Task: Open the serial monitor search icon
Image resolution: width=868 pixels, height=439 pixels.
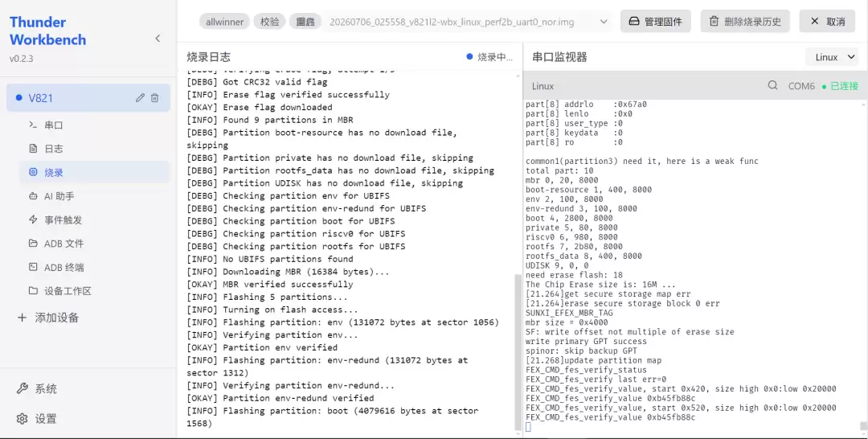Action: click(x=773, y=86)
